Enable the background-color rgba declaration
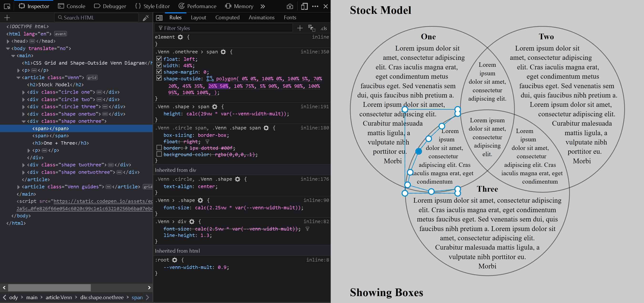The width and height of the screenshot is (644, 303). [159, 154]
